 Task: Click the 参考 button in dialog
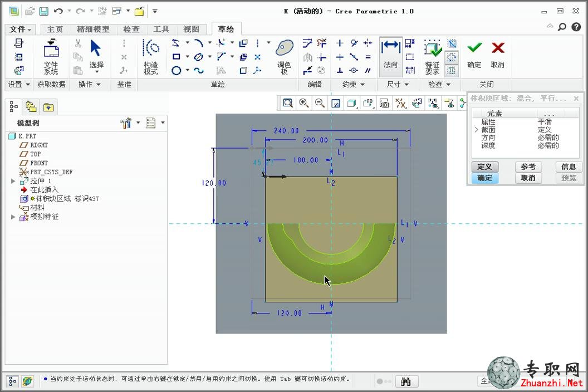[x=528, y=166]
